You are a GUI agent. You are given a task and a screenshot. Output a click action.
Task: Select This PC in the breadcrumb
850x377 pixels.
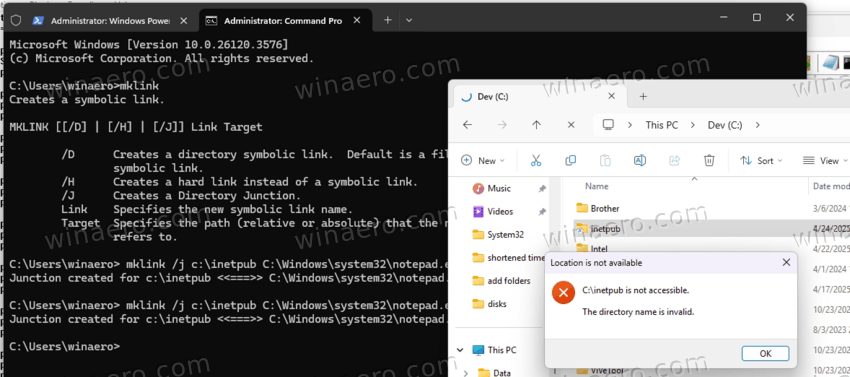(x=661, y=125)
